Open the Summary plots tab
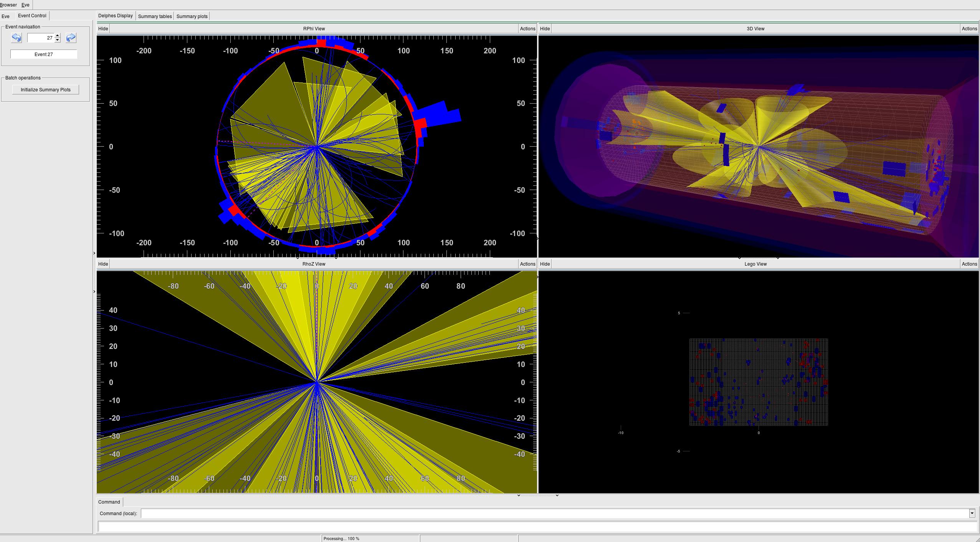The height and width of the screenshot is (542, 980). tap(192, 16)
